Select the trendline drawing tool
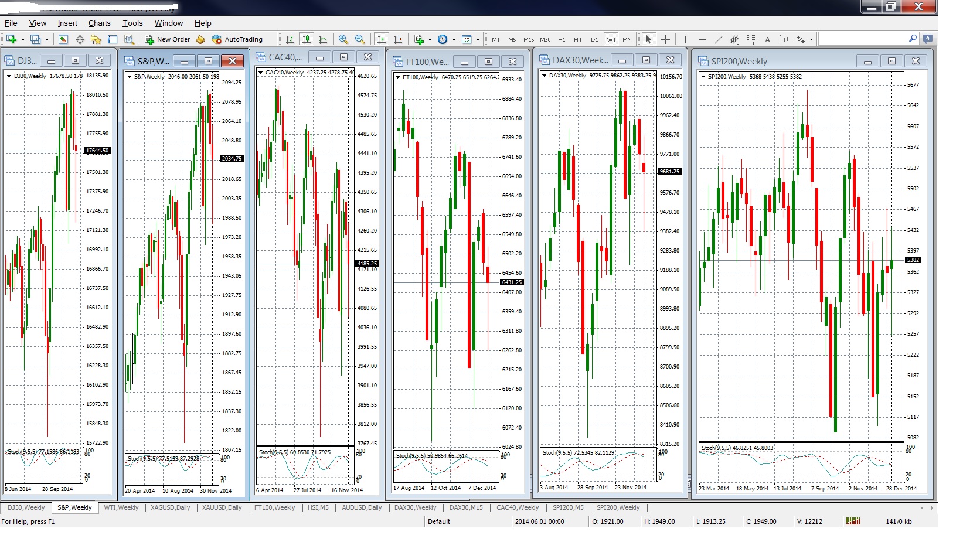Viewport: 980px width, 559px height. point(718,39)
